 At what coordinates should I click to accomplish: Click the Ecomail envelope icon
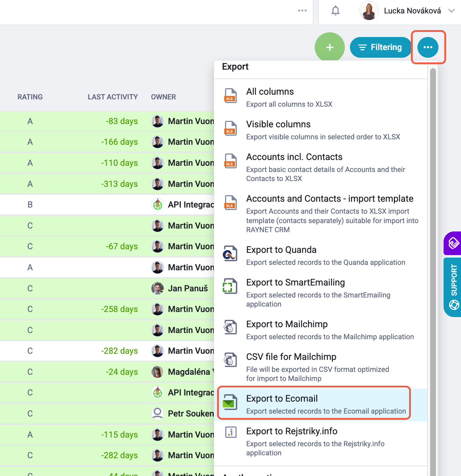click(230, 403)
